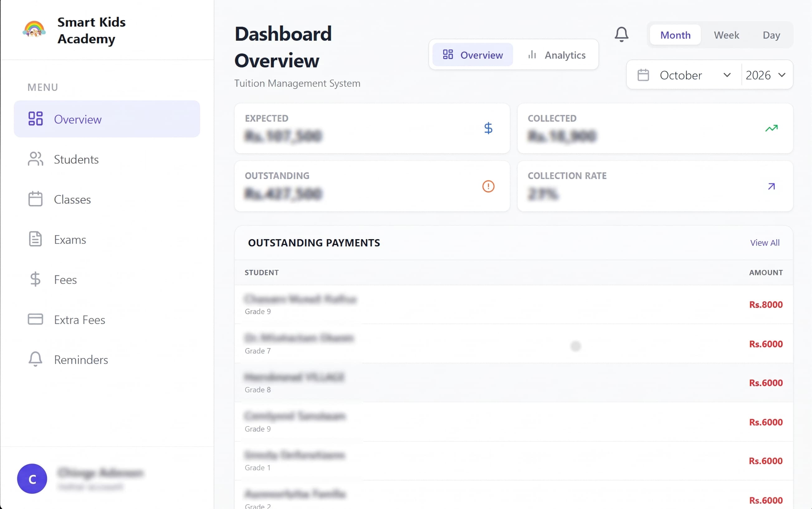
Task: Open Classes from the sidebar menu
Action: [x=107, y=199]
